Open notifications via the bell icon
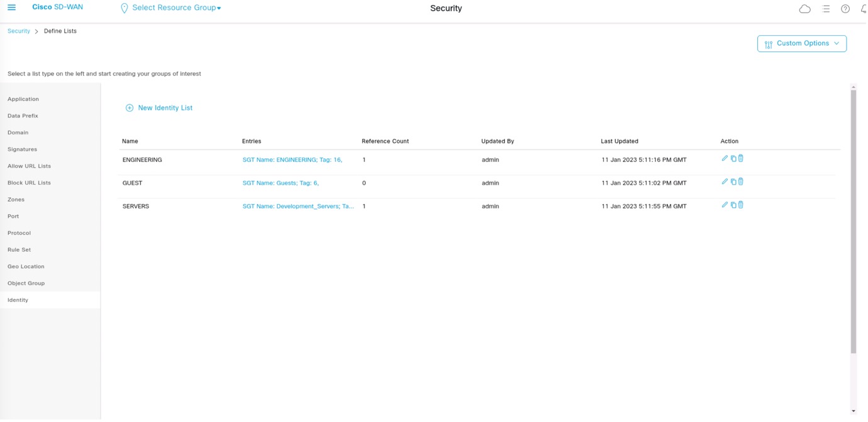 pyautogui.click(x=864, y=8)
